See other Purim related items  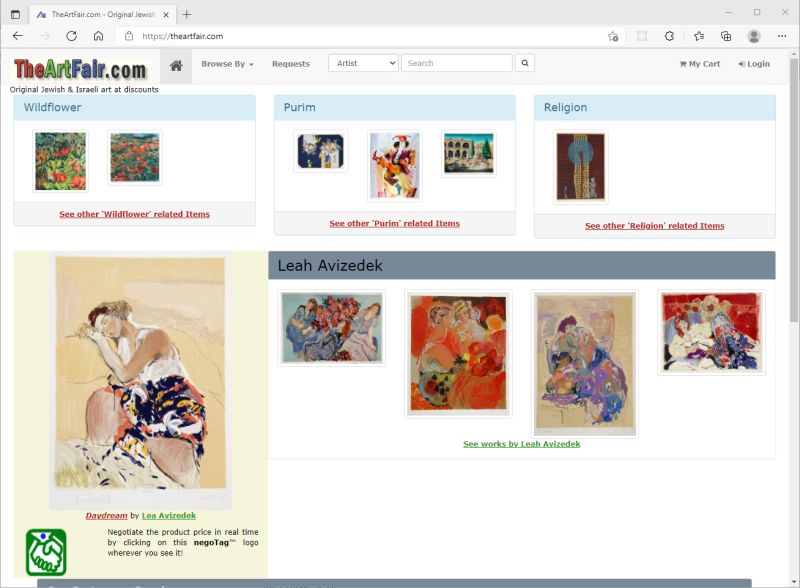[394, 224]
